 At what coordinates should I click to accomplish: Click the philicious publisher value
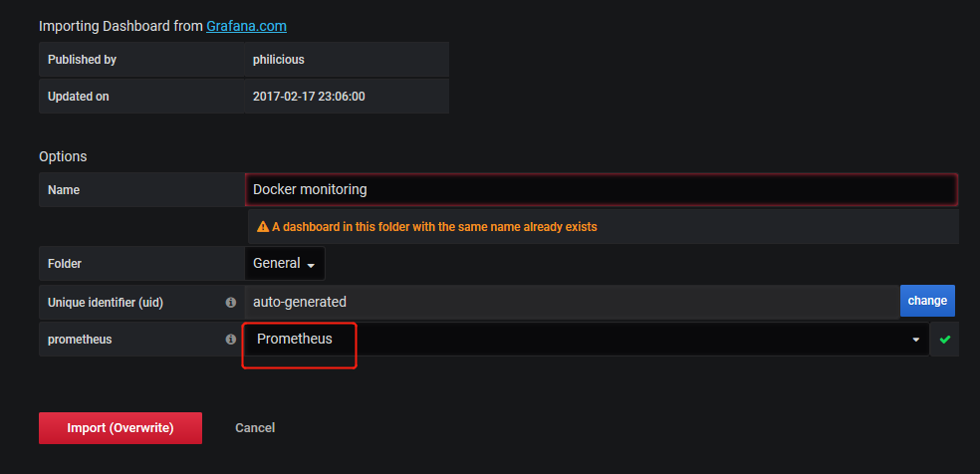(x=279, y=60)
